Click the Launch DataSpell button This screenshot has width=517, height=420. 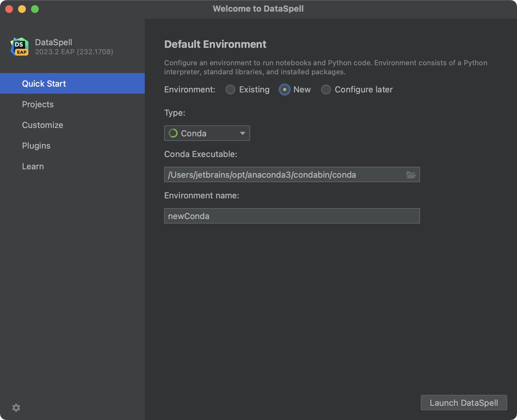[x=464, y=403]
